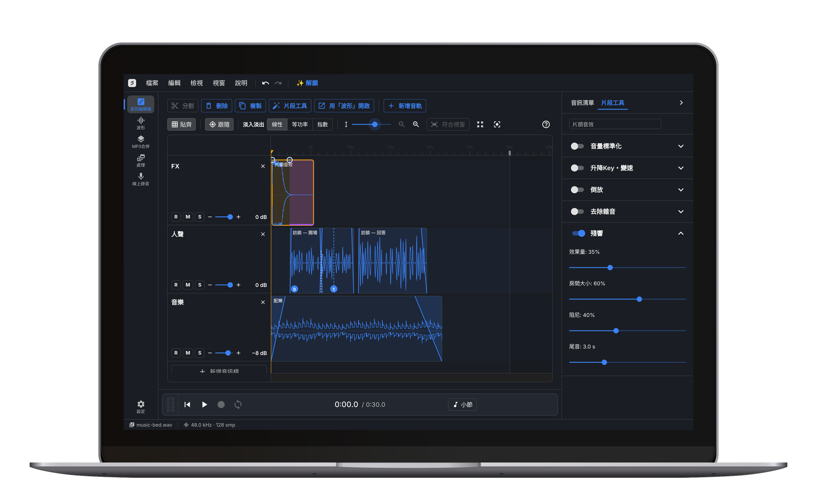
Task: Click the 用「波形」開啟 button
Action: tap(344, 106)
